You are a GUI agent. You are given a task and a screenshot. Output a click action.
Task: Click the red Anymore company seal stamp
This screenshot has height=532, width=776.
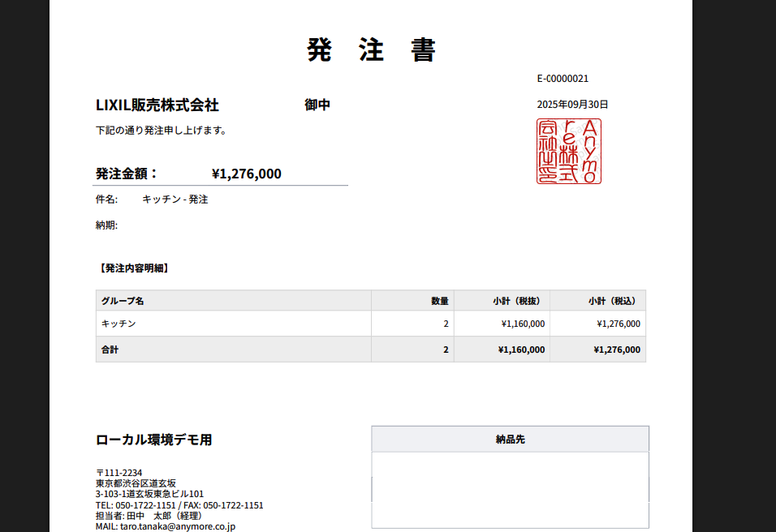pyautogui.click(x=568, y=152)
